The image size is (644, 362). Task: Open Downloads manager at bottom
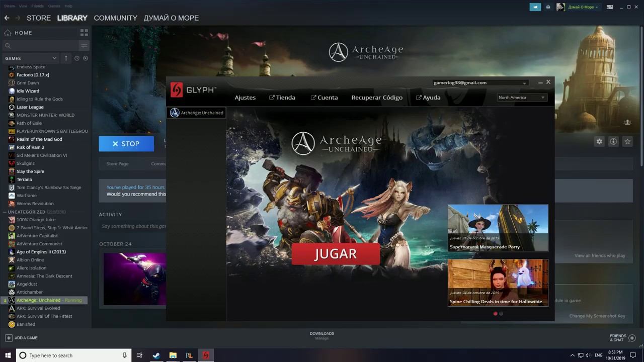(322, 335)
